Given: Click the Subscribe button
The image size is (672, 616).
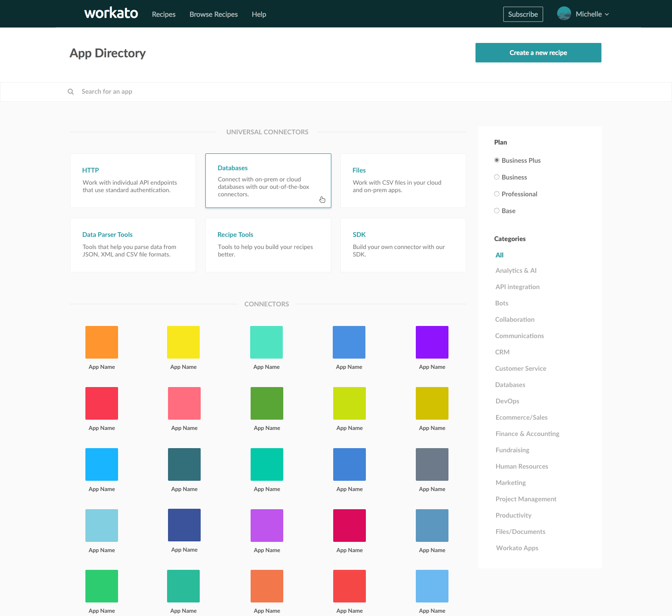Looking at the screenshot, I should click(x=523, y=14).
